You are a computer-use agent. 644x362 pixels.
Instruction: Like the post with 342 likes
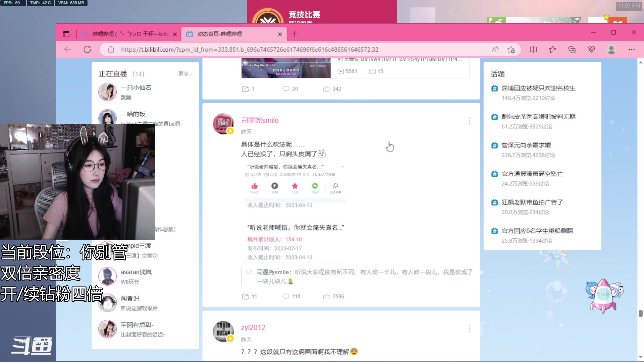(332, 89)
